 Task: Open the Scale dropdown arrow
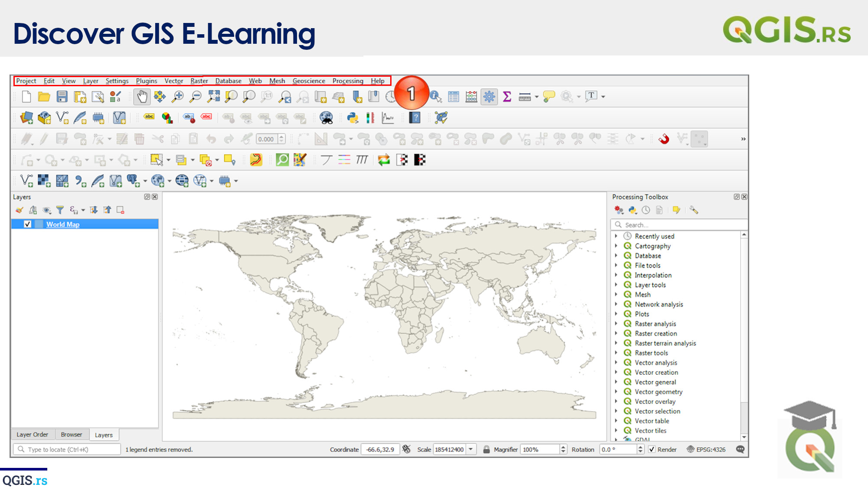click(471, 450)
